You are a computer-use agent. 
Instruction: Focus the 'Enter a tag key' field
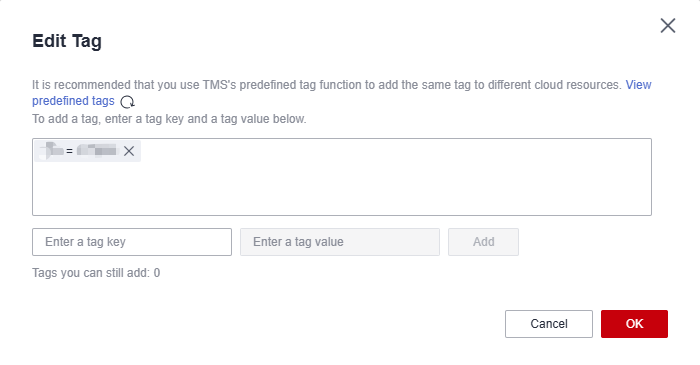[132, 242]
